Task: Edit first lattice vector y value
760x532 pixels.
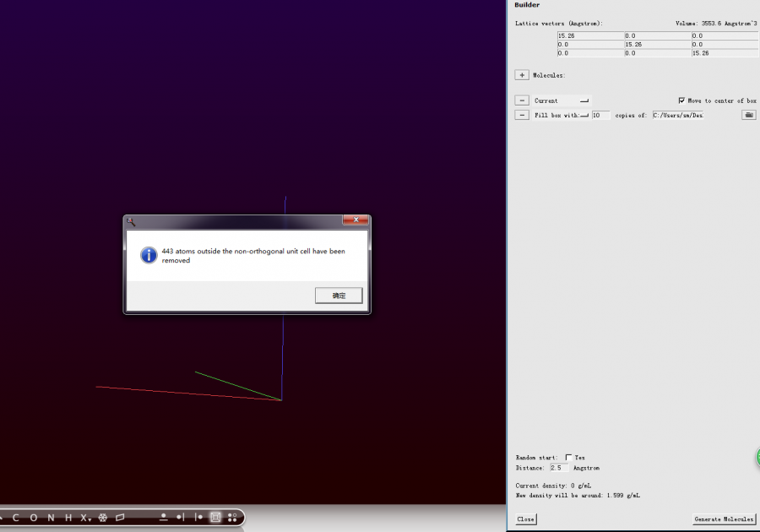Action: [658, 35]
